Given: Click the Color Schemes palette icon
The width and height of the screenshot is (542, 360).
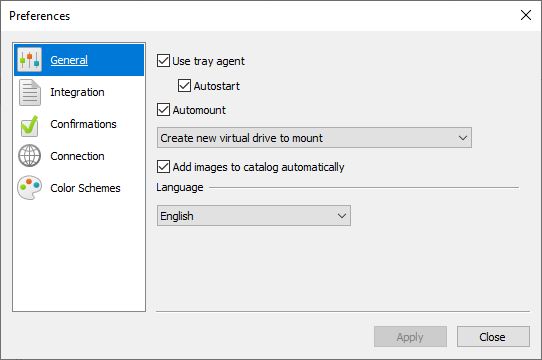Looking at the screenshot, I should (29, 188).
